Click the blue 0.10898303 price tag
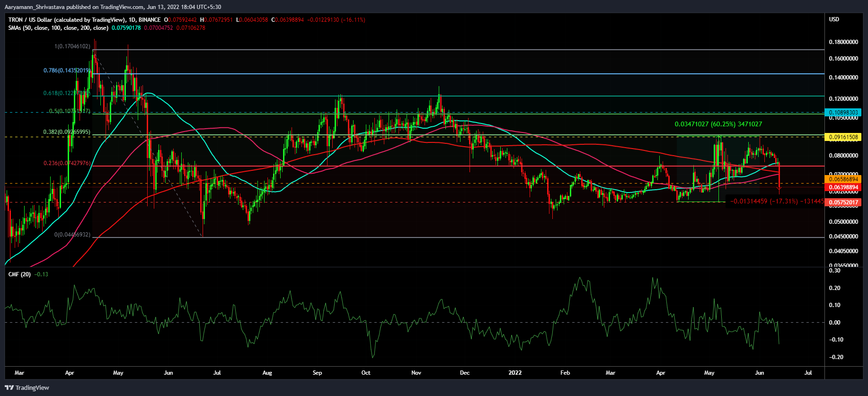Image resolution: width=868 pixels, height=396 pixels. [x=843, y=113]
